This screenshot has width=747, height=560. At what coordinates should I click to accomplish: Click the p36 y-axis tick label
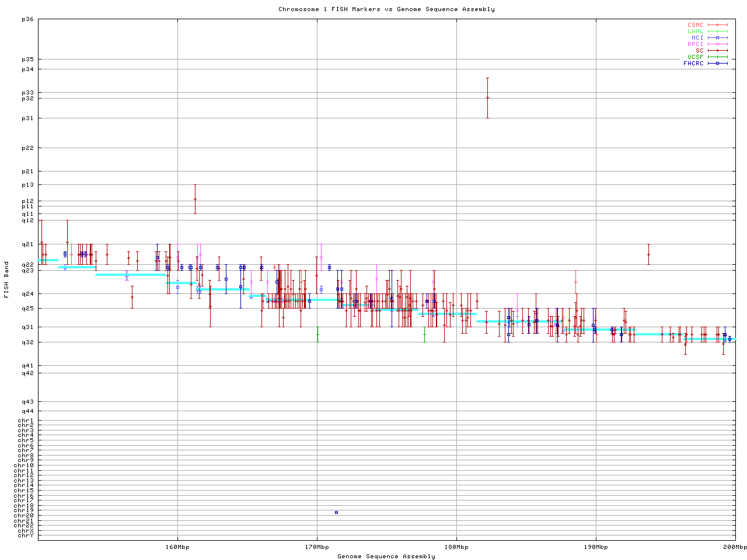tap(27, 19)
